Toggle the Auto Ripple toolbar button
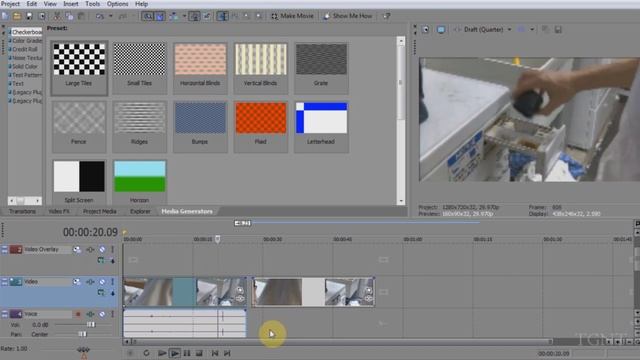 click(x=174, y=16)
